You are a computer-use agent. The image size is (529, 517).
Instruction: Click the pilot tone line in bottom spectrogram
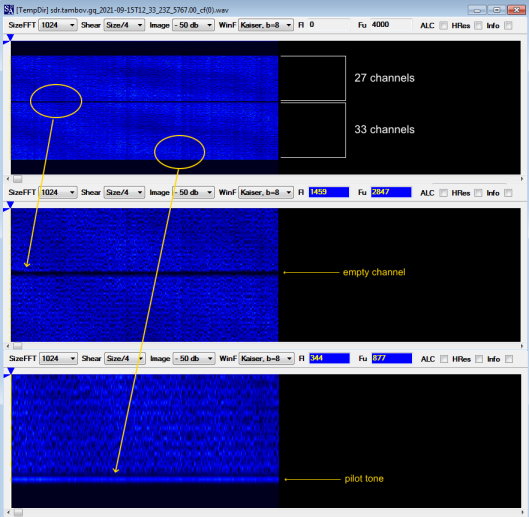(145, 479)
